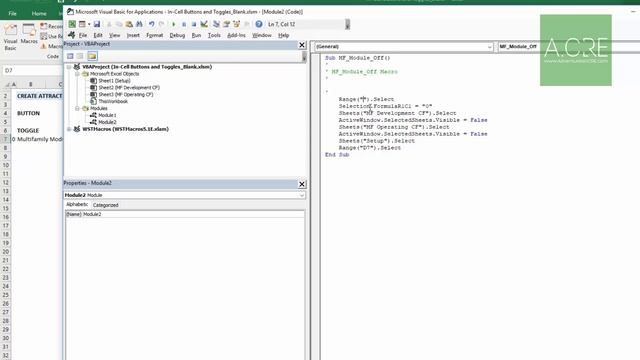Click the Break pause toolbar icon
The image size is (640, 360).
click(184, 24)
